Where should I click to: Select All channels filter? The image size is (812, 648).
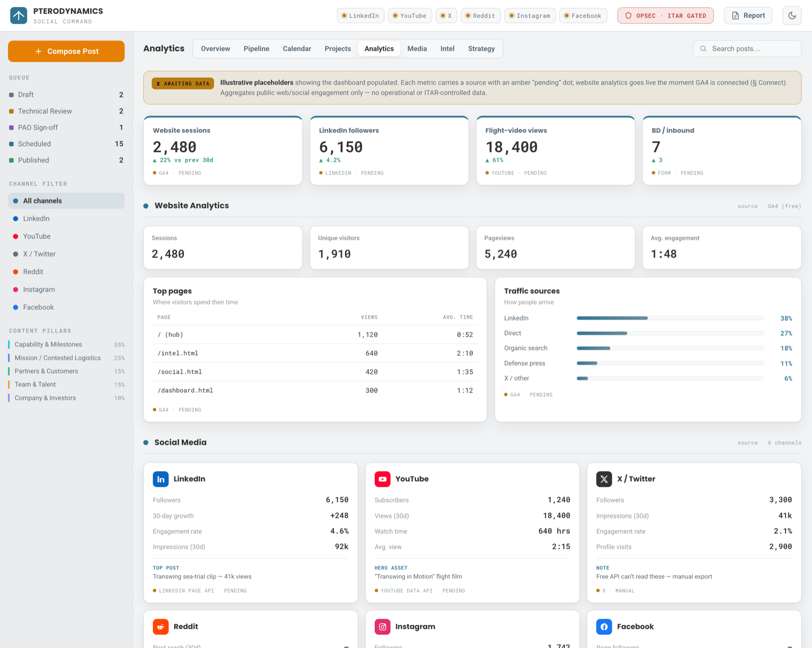point(66,201)
